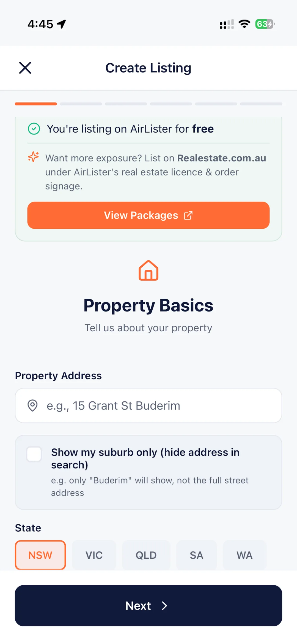Tap the first orange progress step segment
The width and height of the screenshot is (297, 644).
36,104
